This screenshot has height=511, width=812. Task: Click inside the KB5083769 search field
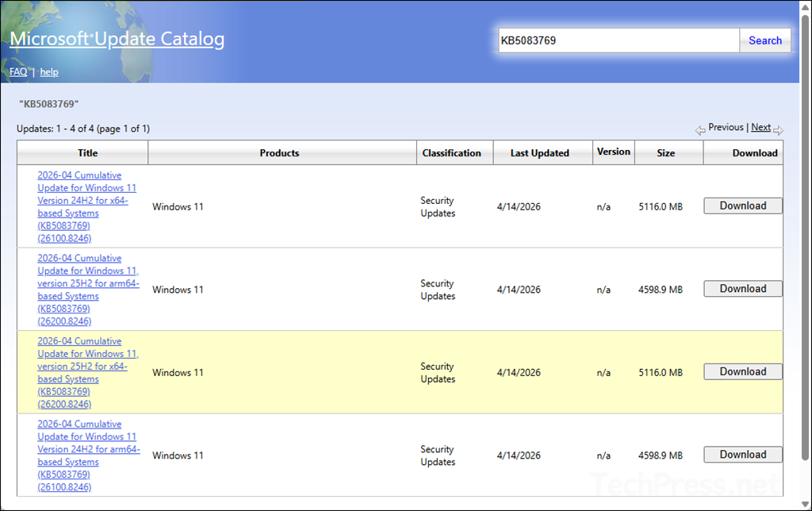coord(618,40)
